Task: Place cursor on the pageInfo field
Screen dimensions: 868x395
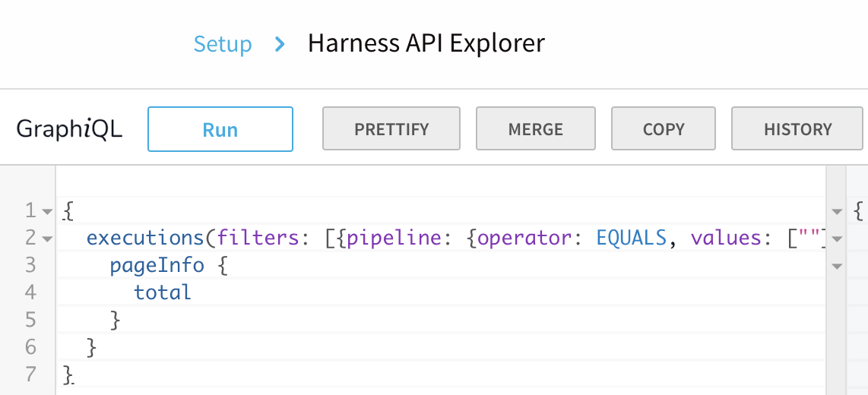Action: coord(157,266)
